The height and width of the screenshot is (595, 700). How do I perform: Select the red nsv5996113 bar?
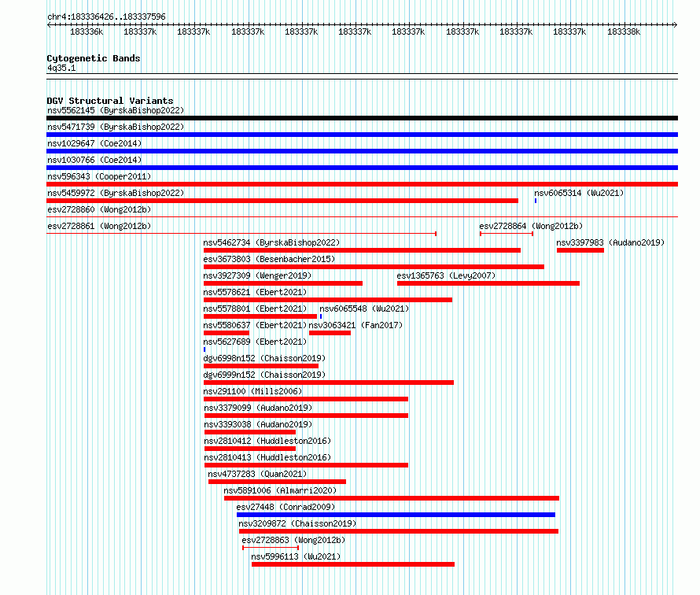(353, 564)
